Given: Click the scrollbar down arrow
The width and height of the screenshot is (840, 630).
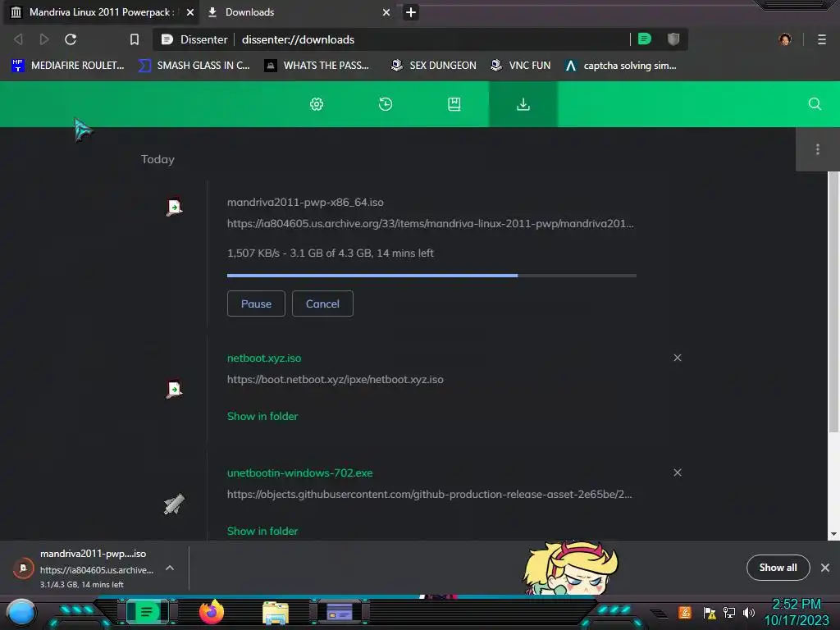Looking at the screenshot, I should [x=833, y=534].
